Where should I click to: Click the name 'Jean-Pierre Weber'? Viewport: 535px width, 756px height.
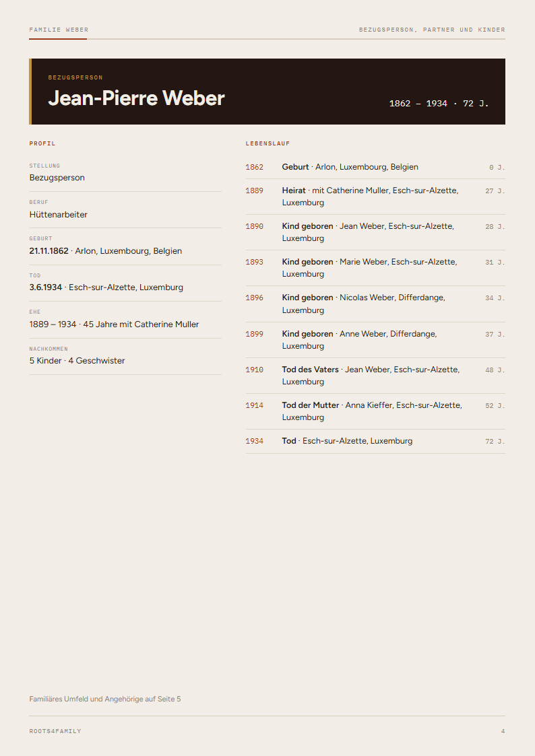[137, 98]
